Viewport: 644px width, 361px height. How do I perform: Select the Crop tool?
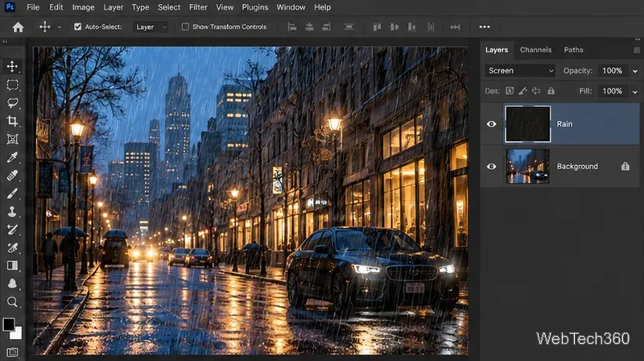[x=12, y=121]
